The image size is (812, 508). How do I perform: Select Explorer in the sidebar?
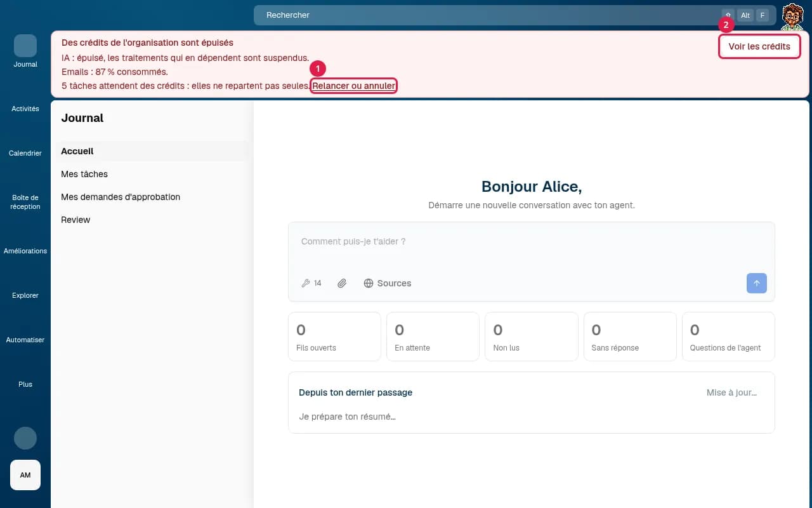click(25, 295)
